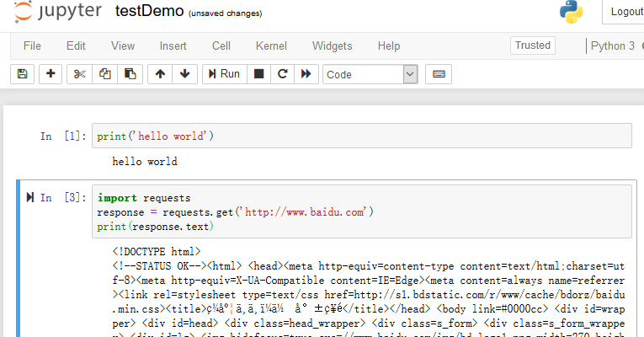Open the command palette keyboard icon
The image size is (644, 337).
439,74
